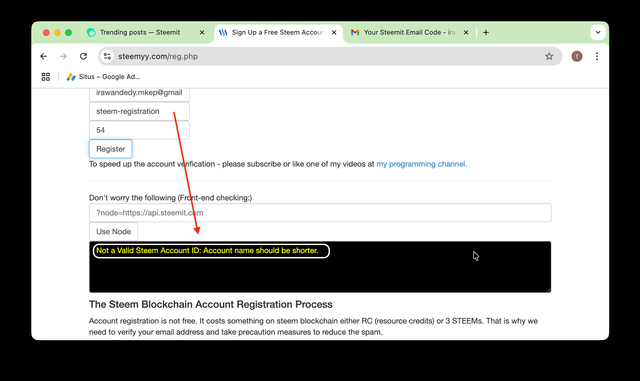Open a new tab with the plus button
The image size is (640, 381).
pos(486,32)
